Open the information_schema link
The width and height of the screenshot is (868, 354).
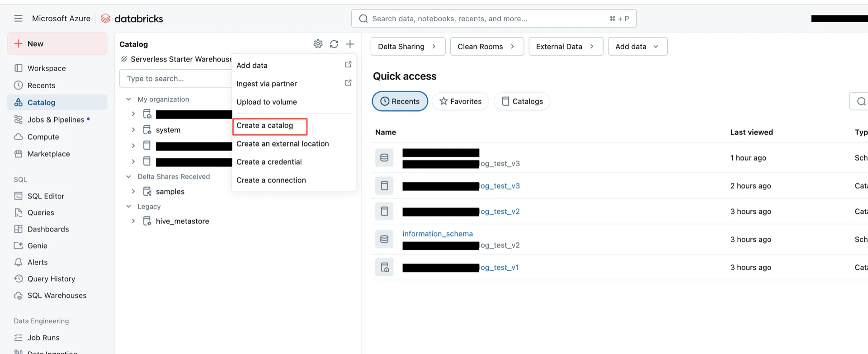438,234
